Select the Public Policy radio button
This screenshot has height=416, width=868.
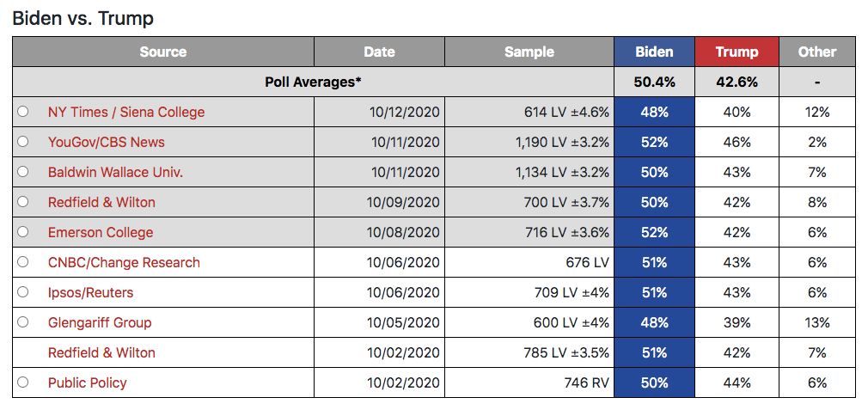(22, 382)
